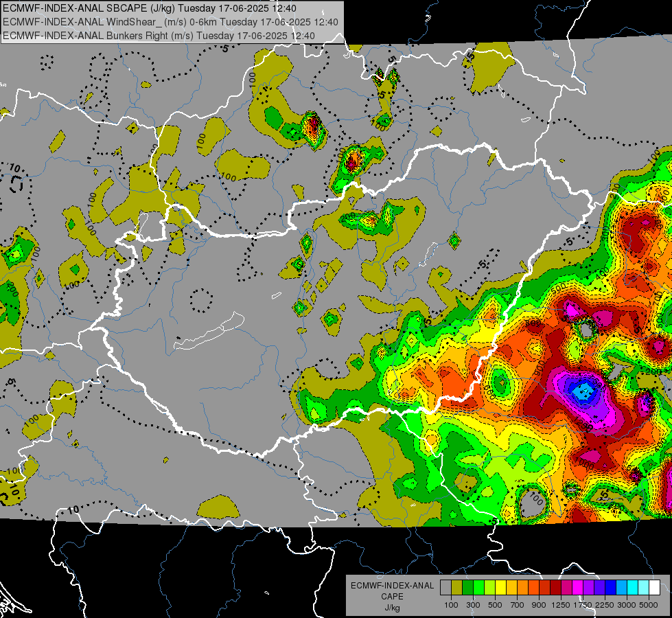Click the legend word CAPE

pos(392,597)
